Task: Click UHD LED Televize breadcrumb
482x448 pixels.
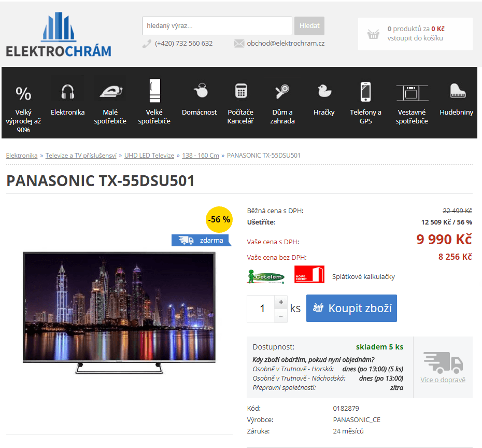Action: [149, 156]
